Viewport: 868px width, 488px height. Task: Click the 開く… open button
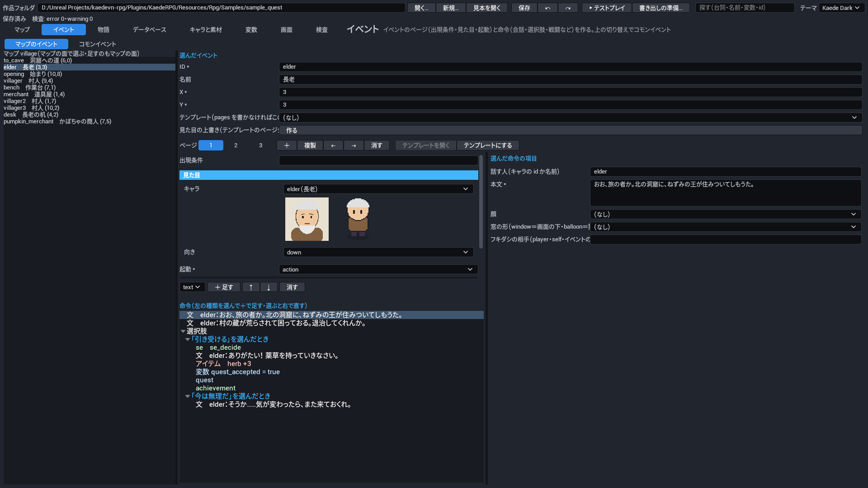(x=421, y=8)
